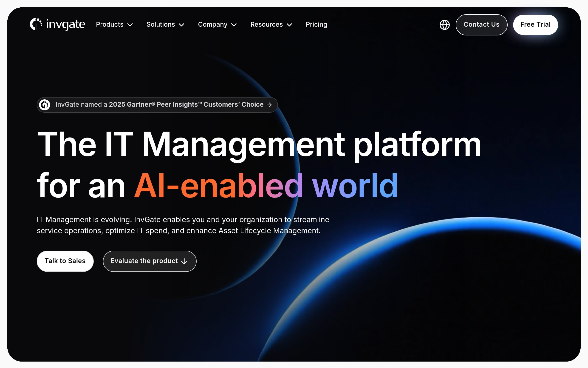This screenshot has width=588, height=368.
Task: Start a Free Trial
Action: click(535, 25)
